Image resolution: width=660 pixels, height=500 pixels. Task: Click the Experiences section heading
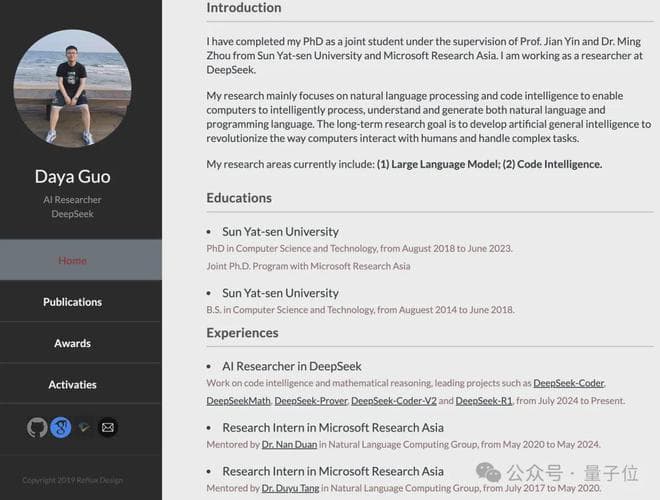(x=242, y=332)
